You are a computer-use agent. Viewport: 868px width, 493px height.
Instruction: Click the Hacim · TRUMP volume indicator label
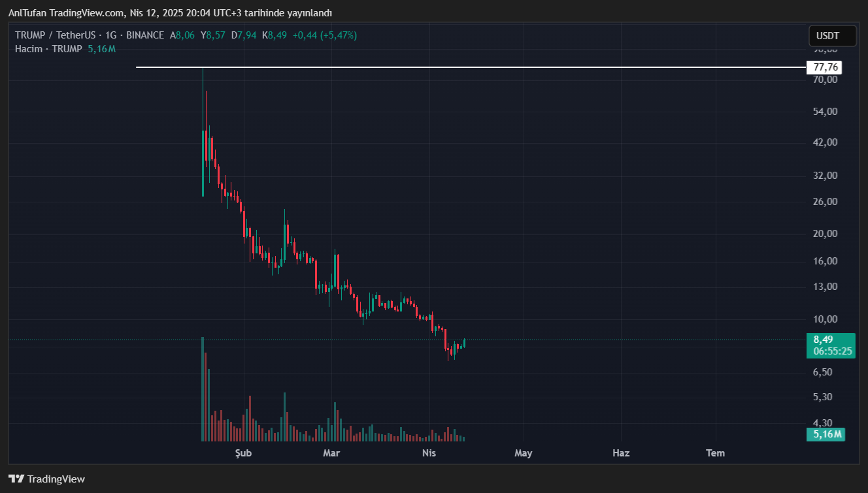49,49
